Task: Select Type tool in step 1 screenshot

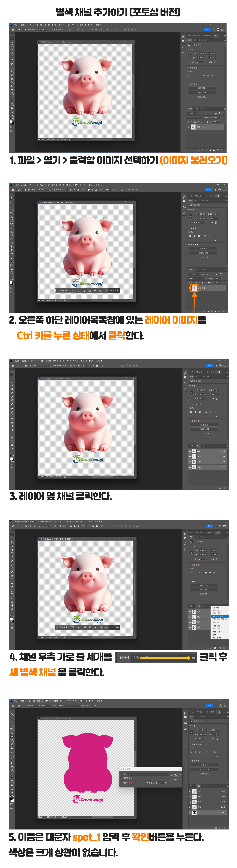Action: [12, 97]
